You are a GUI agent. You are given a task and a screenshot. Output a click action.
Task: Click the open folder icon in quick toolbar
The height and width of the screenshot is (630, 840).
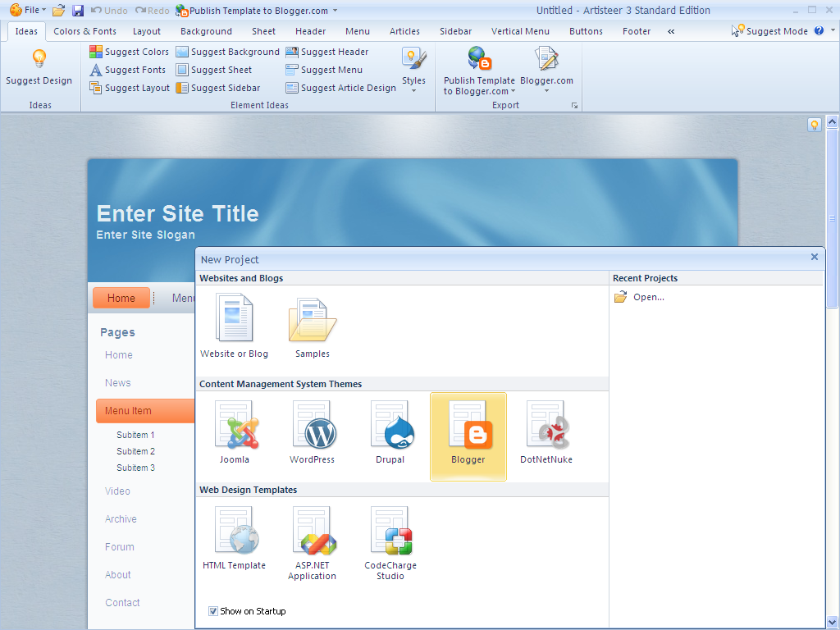[59, 10]
